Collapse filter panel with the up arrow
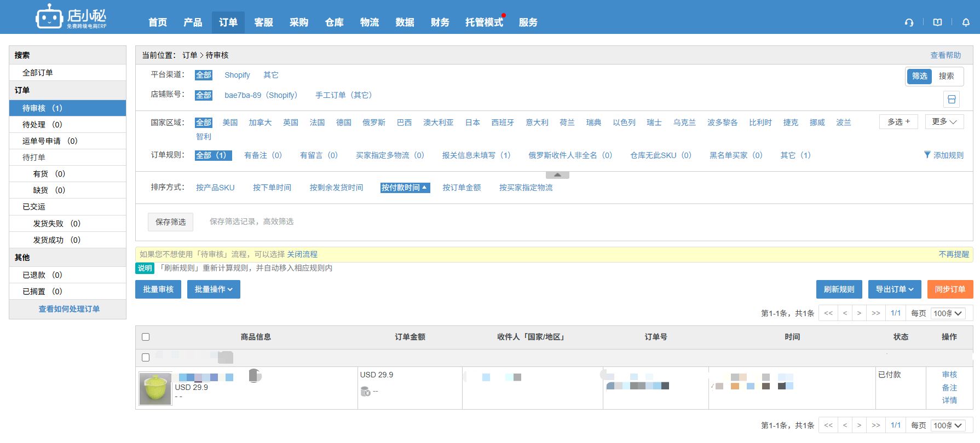The height and width of the screenshot is (443, 980). pyautogui.click(x=557, y=175)
